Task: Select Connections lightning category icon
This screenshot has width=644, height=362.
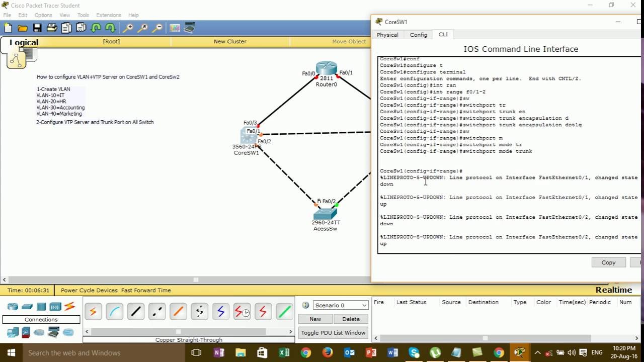Action: click(x=69, y=306)
